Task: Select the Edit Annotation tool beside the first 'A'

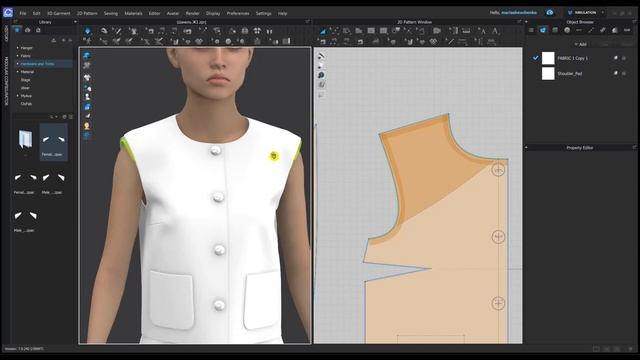Action: pyautogui.click(x=496, y=31)
